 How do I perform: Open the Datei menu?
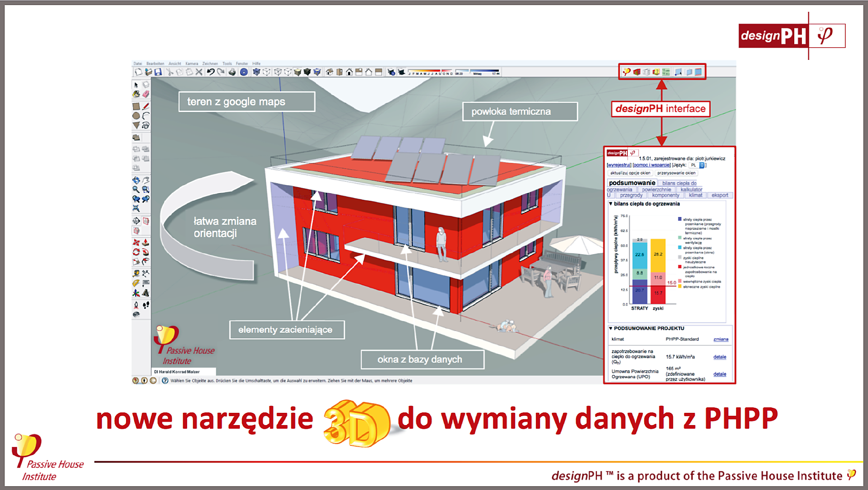138,64
